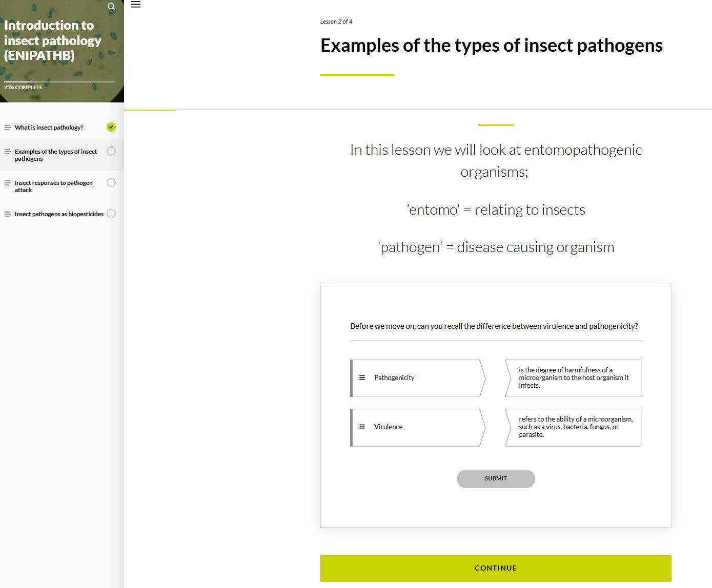Image resolution: width=712 pixels, height=588 pixels.
Task: Select the Virulence matching card
Action: (x=418, y=427)
